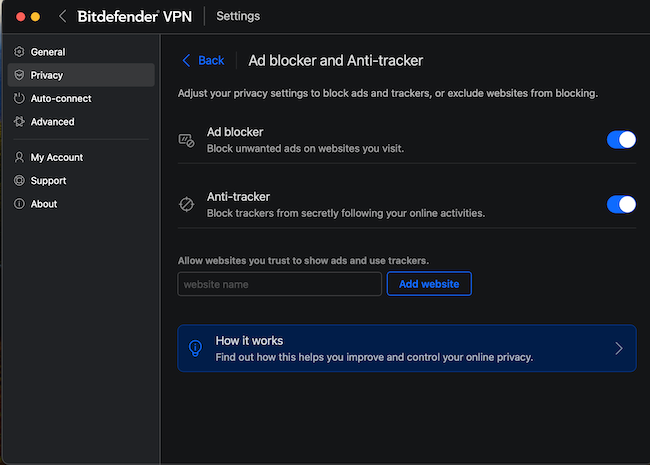
Task: Click the Bitdefender VPN title
Action: coord(135,17)
